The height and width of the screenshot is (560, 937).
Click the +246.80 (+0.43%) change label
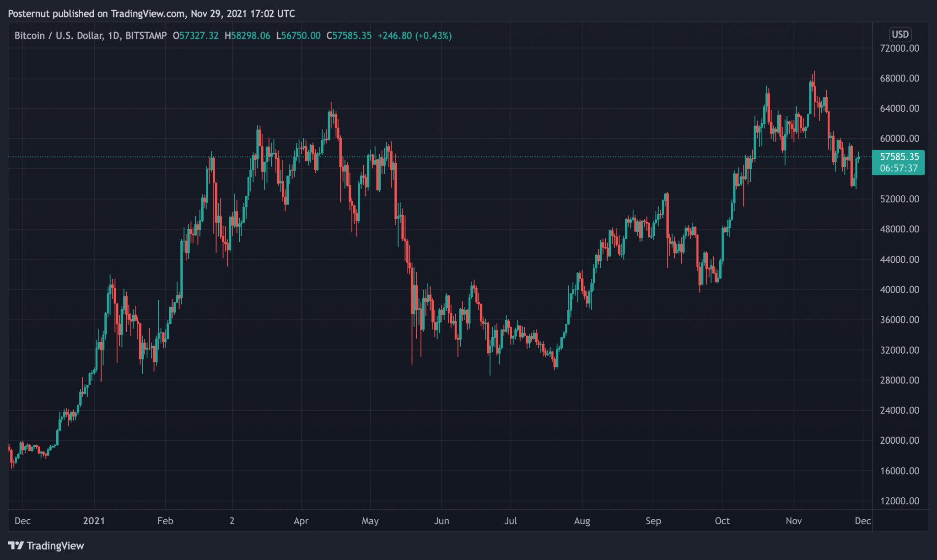[x=414, y=36]
